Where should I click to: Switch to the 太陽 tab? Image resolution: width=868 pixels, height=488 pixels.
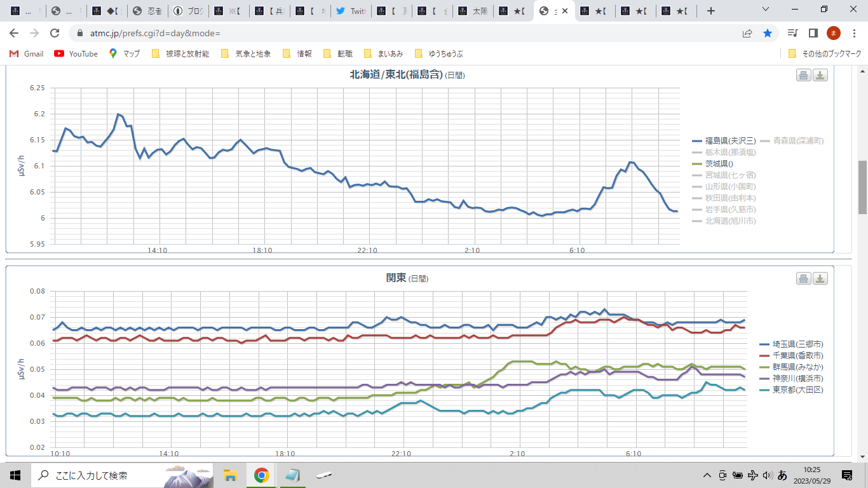click(473, 11)
